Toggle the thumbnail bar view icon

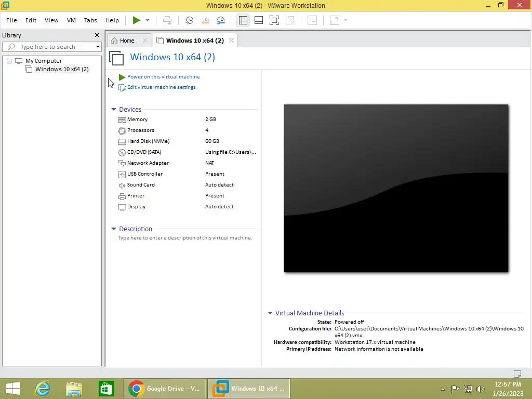[259, 20]
